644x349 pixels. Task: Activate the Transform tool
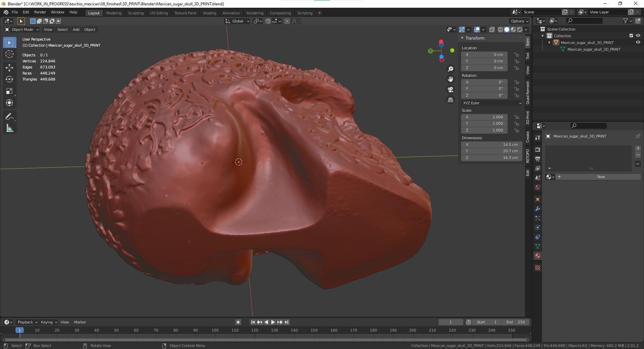point(9,103)
